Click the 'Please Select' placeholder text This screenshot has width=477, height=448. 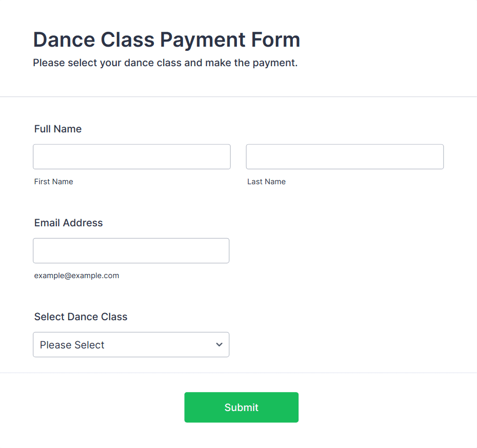[x=72, y=345]
